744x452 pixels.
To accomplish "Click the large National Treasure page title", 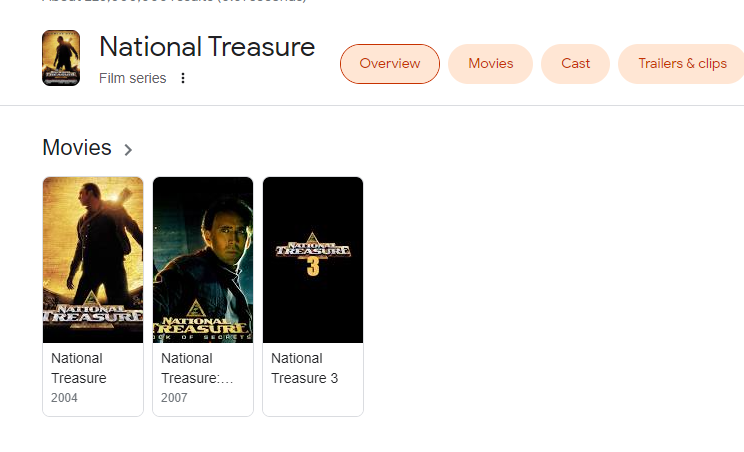I will point(207,47).
